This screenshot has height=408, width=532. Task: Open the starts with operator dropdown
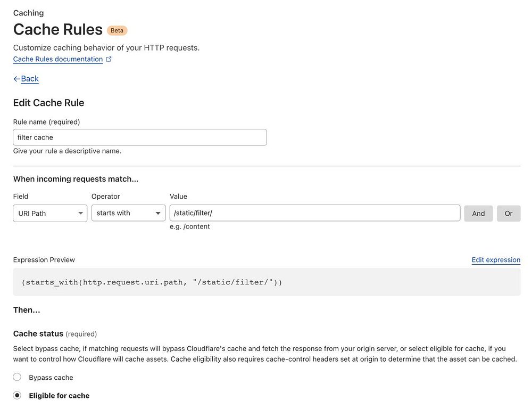(x=128, y=214)
